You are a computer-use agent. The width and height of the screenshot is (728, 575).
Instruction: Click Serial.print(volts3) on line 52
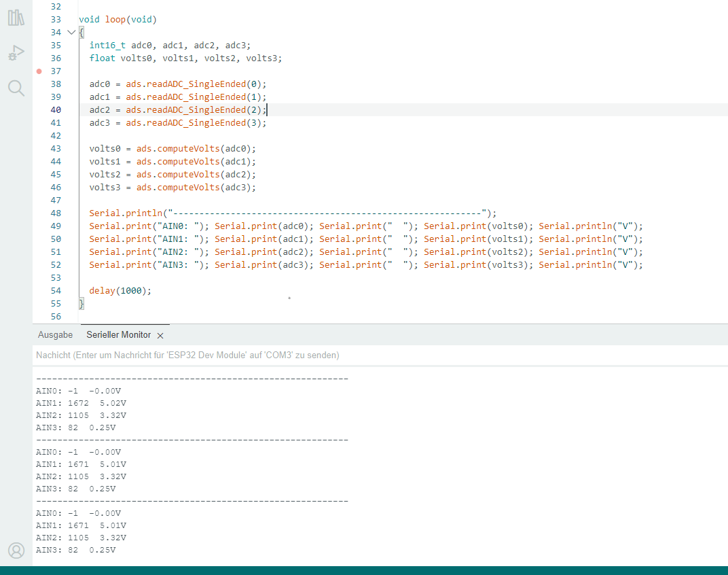[x=478, y=265]
